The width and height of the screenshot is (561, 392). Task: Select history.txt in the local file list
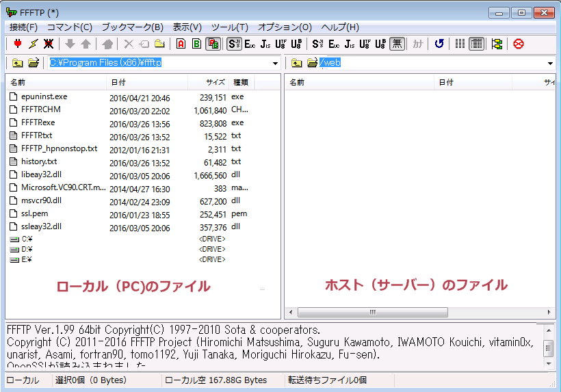tap(39, 161)
